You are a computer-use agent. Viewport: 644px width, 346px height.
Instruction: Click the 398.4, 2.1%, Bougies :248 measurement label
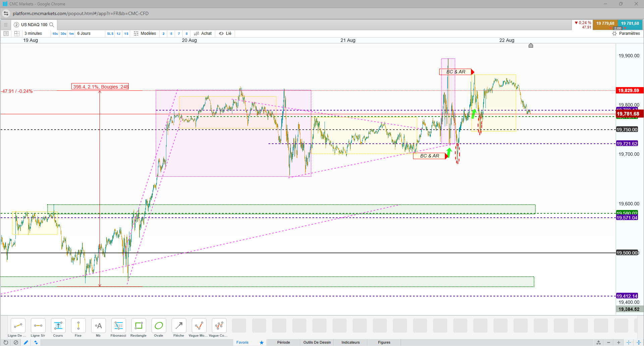101,87
